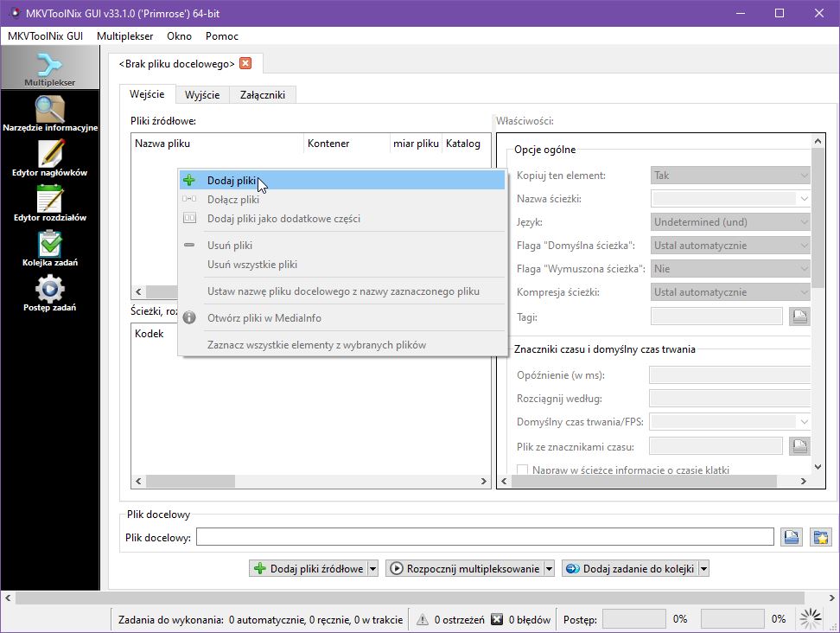
Task: Open Okno menu
Action: pos(179,36)
